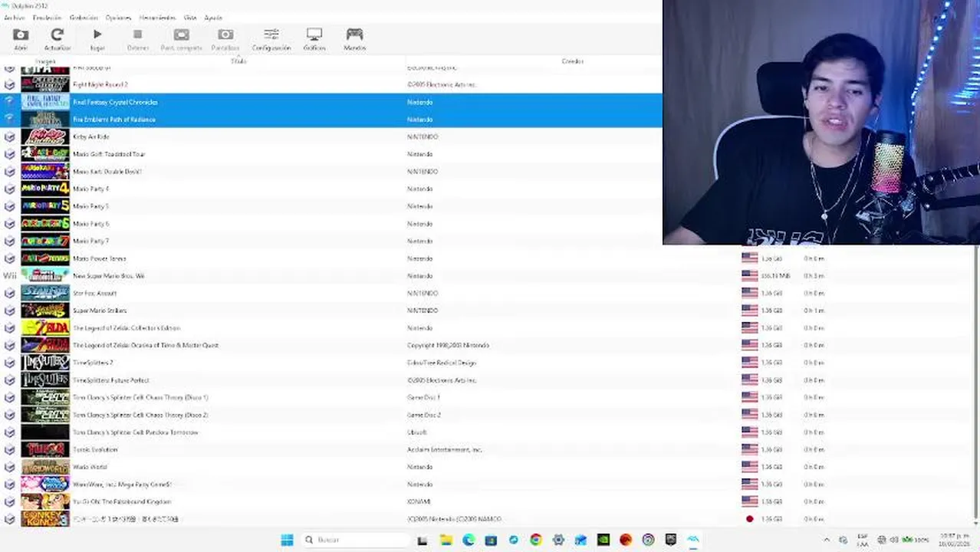The height and width of the screenshot is (552, 980).
Task: Open the Emulación menu
Action: [47, 18]
